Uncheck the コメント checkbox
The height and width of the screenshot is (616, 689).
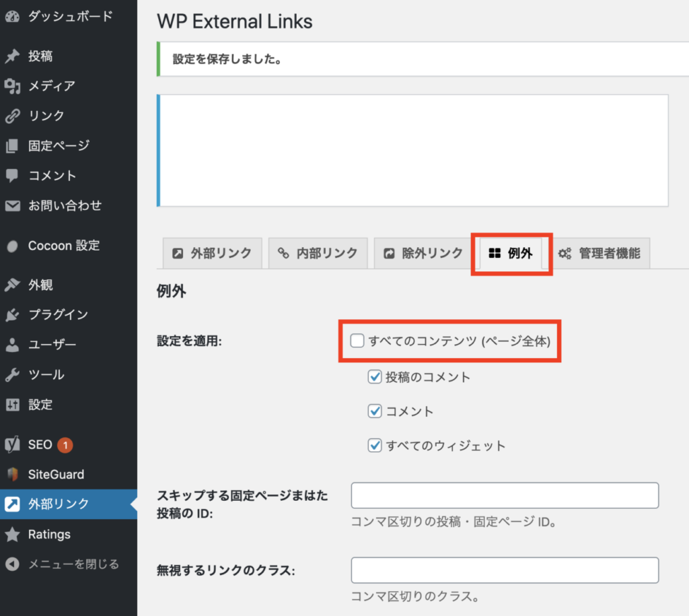(374, 411)
